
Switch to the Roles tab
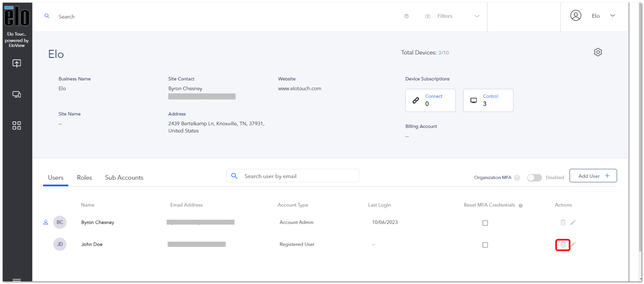click(x=84, y=178)
